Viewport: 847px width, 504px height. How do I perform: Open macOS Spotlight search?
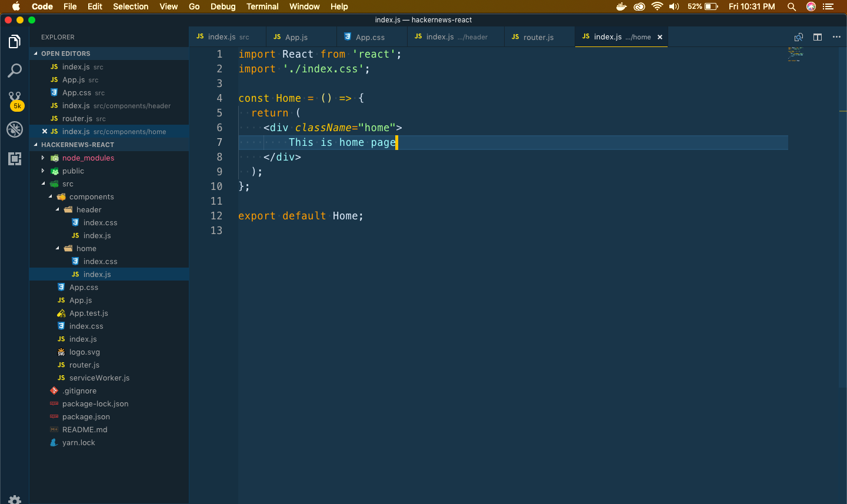[x=792, y=6]
